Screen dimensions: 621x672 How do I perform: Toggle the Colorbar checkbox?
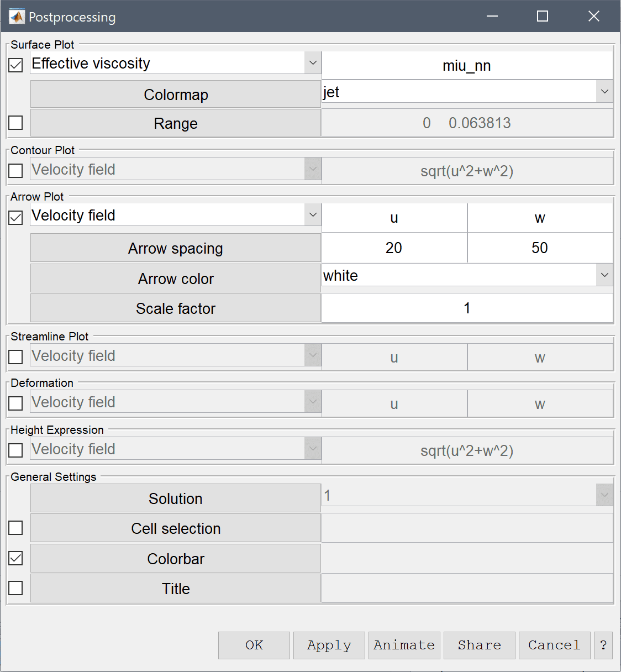[15, 558]
